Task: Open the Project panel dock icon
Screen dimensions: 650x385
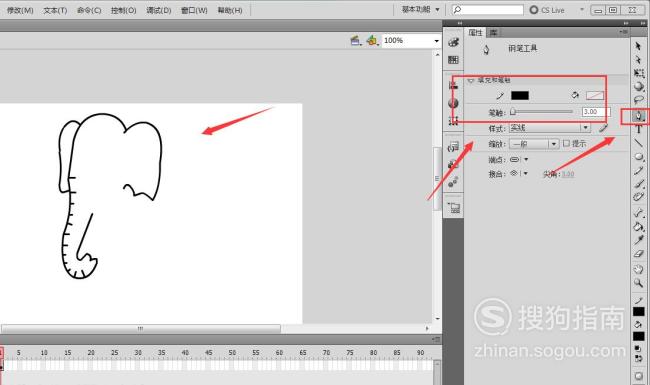Action: (x=454, y=207)
